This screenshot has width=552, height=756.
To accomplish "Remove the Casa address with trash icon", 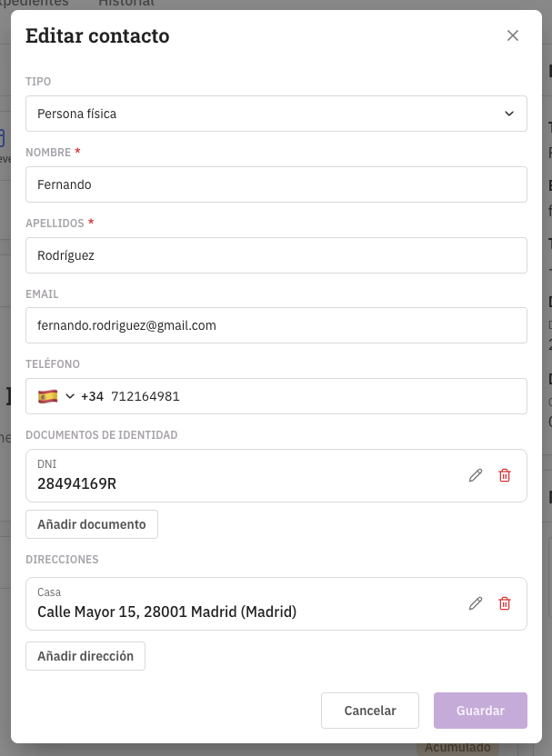I will click(505, 603).
